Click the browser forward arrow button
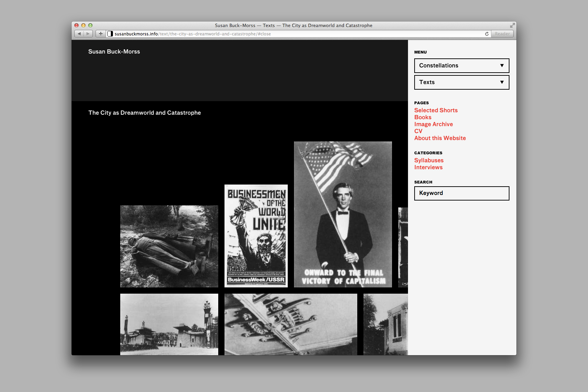This screenshot has height=392, width=588. 88,34
